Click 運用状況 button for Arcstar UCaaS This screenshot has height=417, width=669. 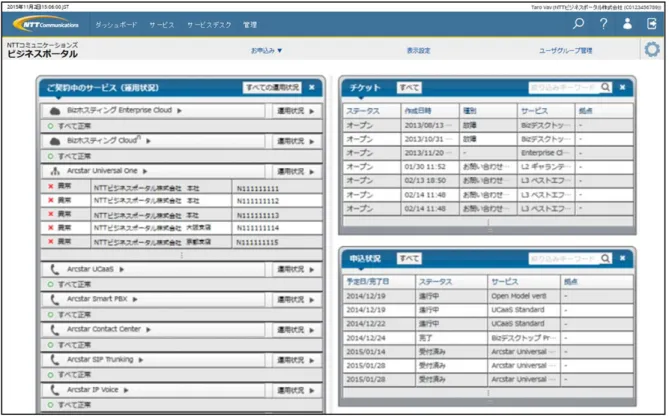[296, 269]
